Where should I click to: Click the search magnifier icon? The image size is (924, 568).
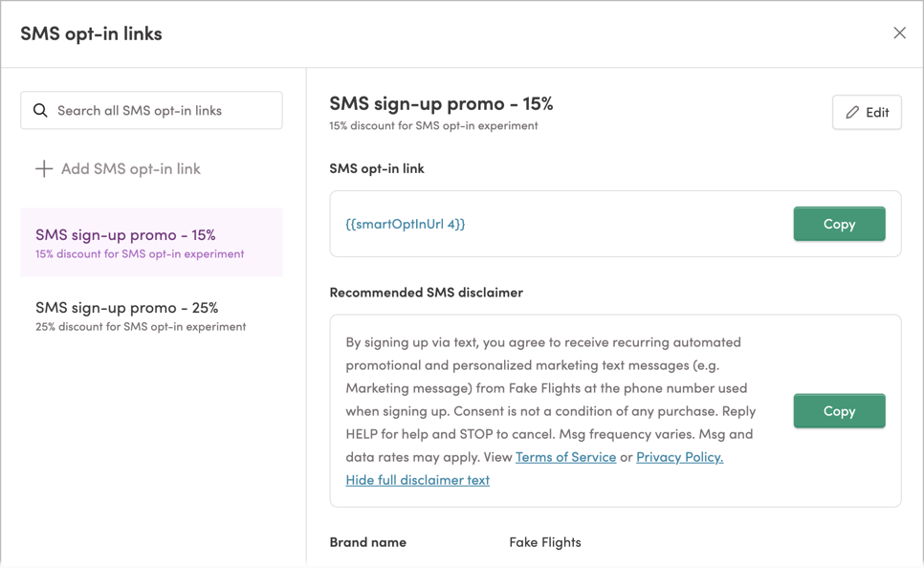40,110
